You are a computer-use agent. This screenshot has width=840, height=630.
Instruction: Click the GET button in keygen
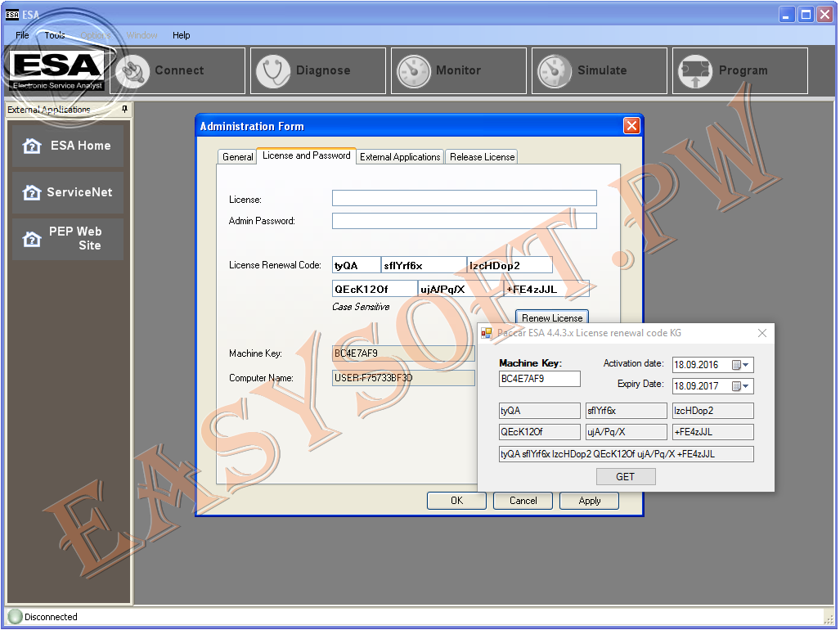click(626, 477)
